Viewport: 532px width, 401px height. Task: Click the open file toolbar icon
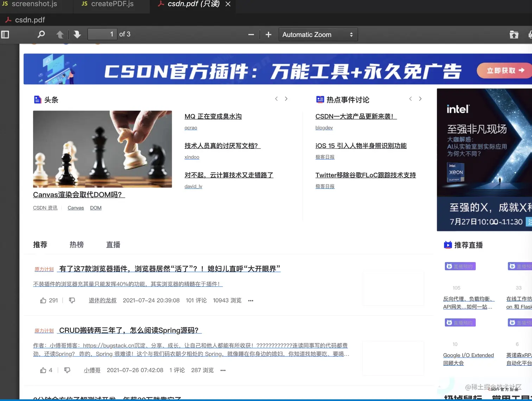pyautogui.click(x=514, y=34)
